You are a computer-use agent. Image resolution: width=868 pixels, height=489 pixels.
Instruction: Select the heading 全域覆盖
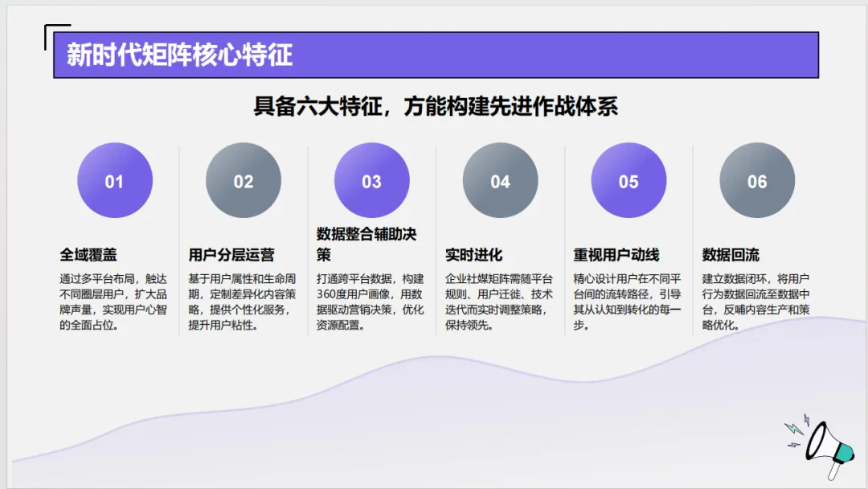(x=88, y=255)
